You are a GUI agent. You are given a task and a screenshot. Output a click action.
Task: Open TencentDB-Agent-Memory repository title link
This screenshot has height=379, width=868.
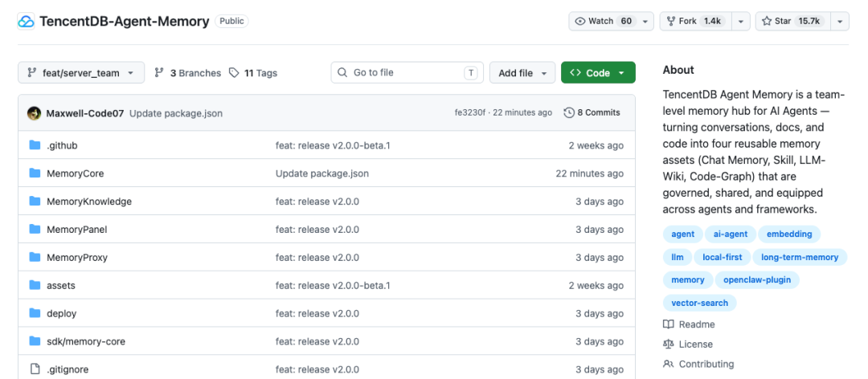tap(124, 22)
